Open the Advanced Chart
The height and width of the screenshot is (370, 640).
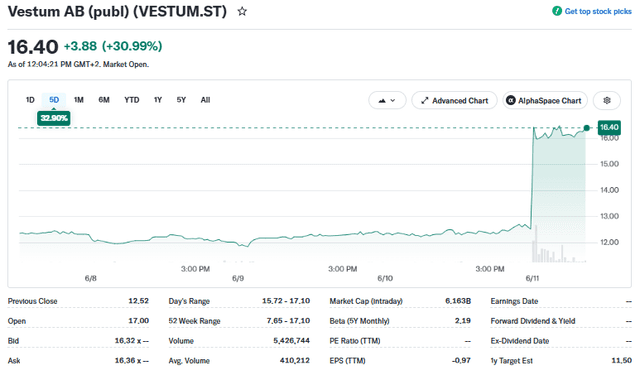(x=454, y=100)
